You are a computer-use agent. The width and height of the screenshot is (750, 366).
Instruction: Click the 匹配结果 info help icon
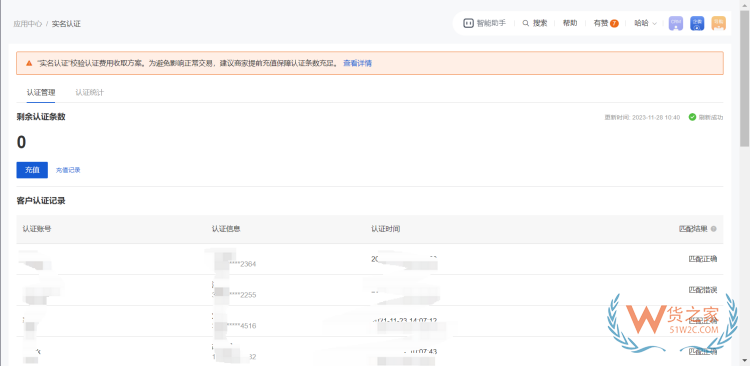(x=714, y=229)
